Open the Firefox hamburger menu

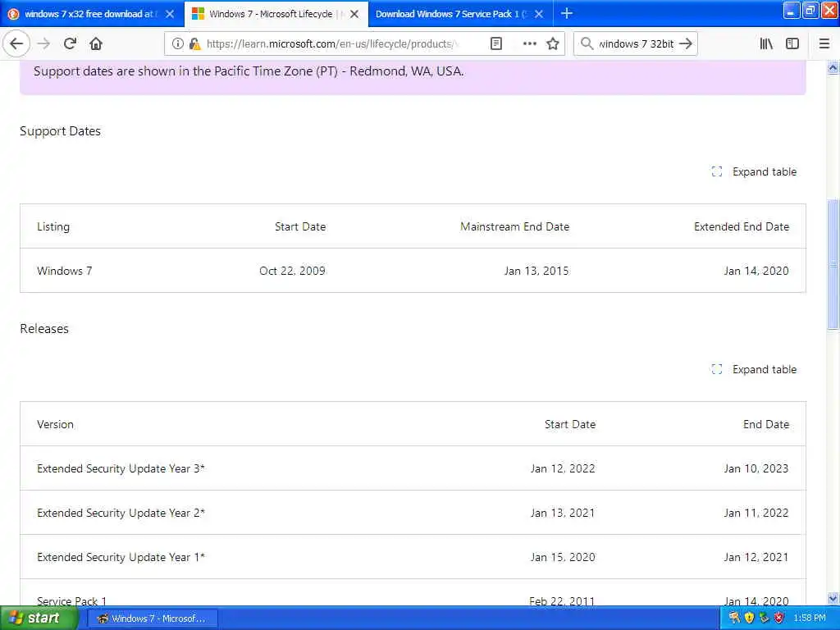pyautogui.click(x=824, y=44)
